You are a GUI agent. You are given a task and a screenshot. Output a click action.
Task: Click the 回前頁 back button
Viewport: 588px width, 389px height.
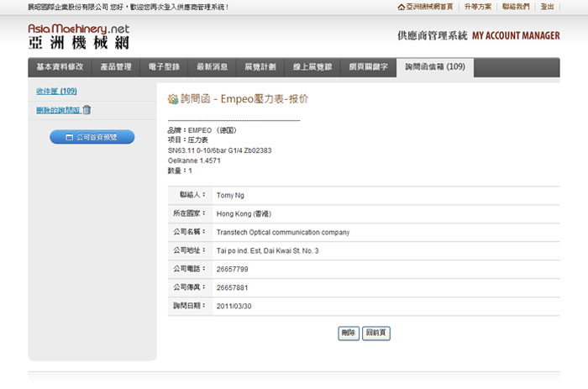tap(376, 333)
